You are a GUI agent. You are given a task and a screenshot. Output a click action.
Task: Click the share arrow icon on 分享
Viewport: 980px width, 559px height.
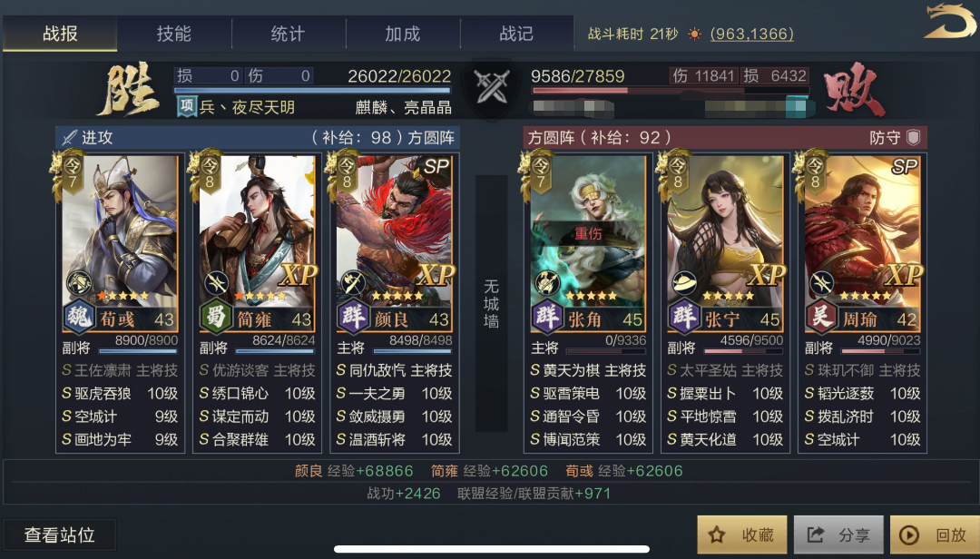point(815,534)
